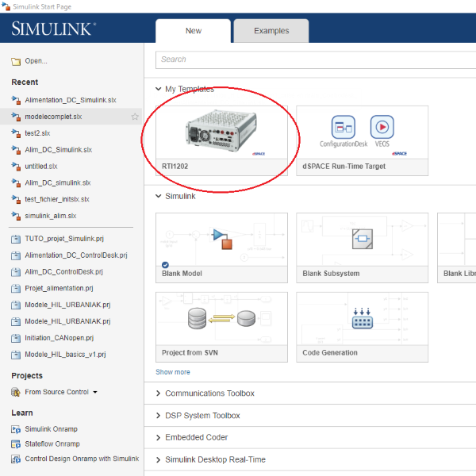The height and width of the screenshot is (476, 476).
Task: Click the VEOS play icon
Action: 382,127
